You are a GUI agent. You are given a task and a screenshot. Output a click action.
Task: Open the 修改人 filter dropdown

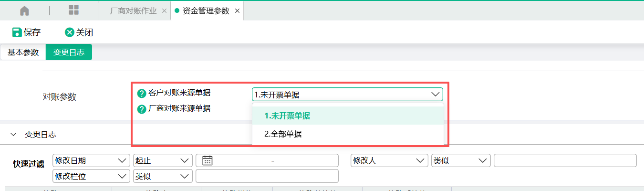click(389, 160)
